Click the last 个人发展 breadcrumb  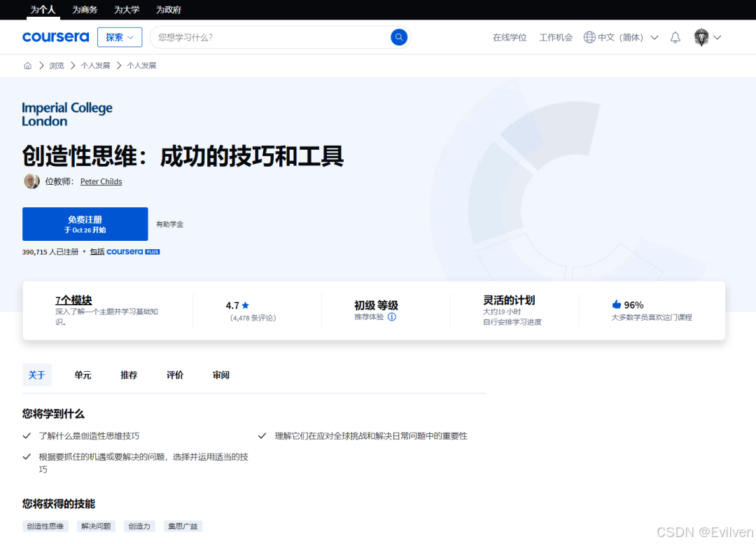(141, 66)
